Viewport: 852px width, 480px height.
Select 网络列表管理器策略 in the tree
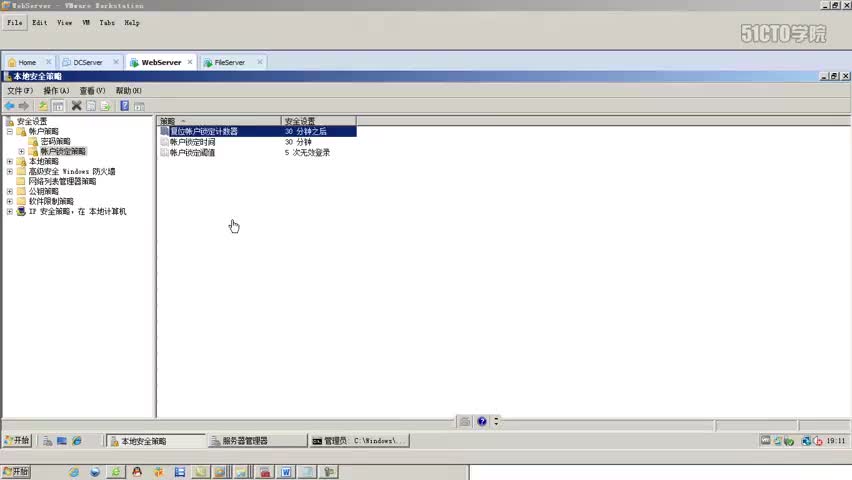click(x=62, y=182)
